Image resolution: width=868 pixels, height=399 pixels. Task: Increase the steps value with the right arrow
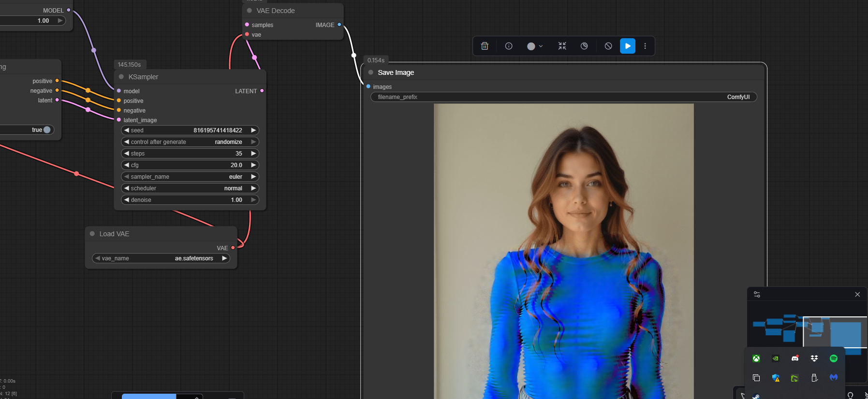(x=253, y=154)
